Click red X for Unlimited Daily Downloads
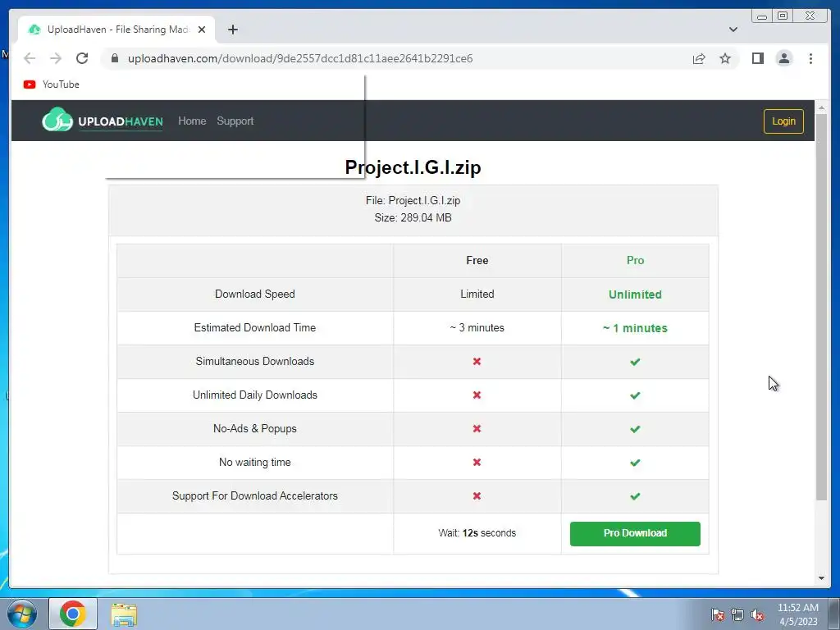 (x=477, y=395)
